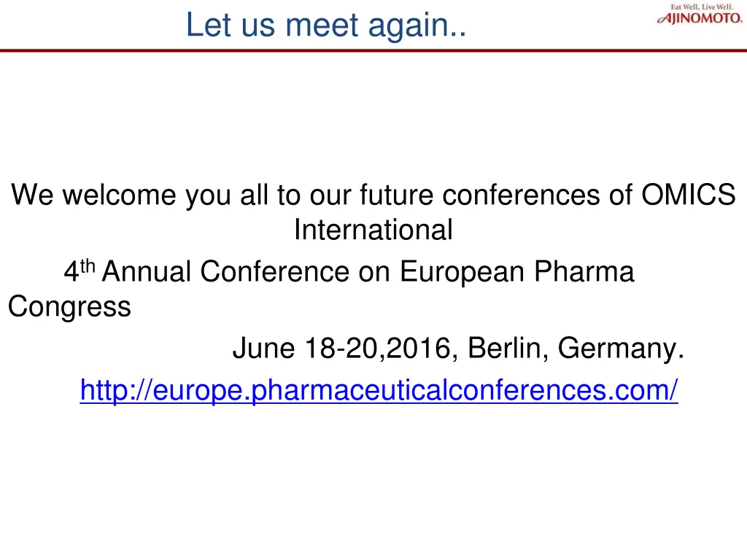
Task: Click the superscript "th" after the 4
Action: coord(88,267)
